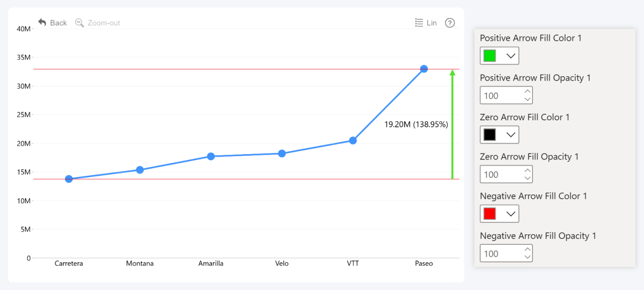
Task: Increase Positive Arrow Fill Opacity value
Action: (528, 92)
